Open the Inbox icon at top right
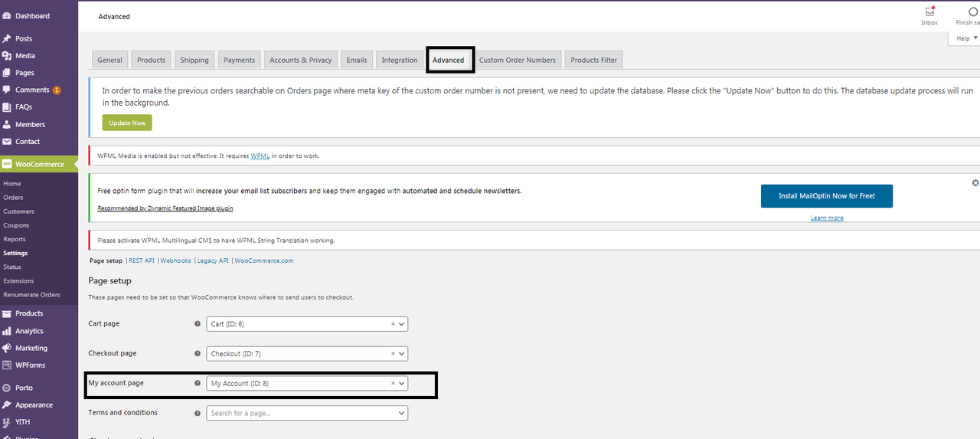This screenshot has width=980, height=439. tap(929, 11)
